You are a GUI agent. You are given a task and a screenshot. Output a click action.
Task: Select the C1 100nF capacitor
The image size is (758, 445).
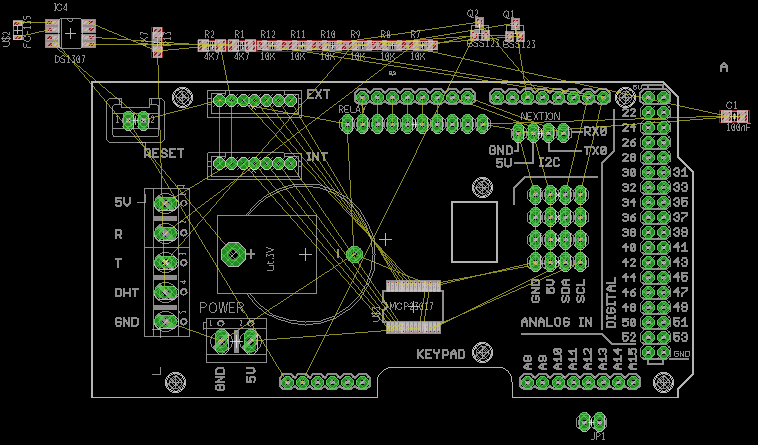[x=734, y=116]
